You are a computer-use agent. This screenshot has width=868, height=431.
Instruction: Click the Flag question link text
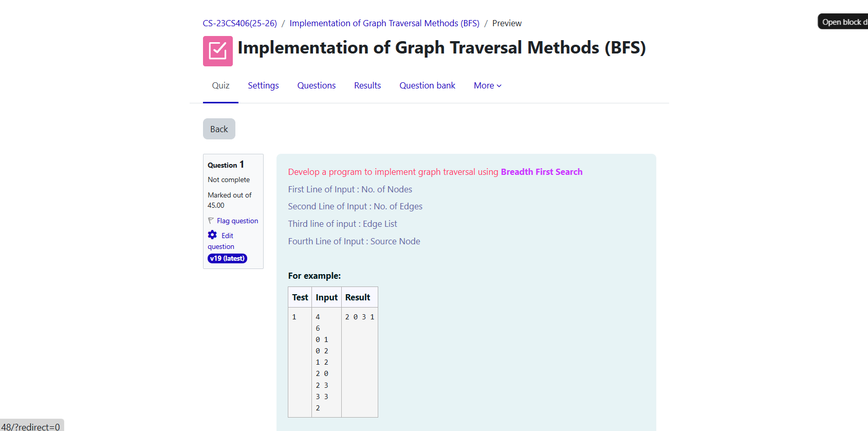pos(237,221)
